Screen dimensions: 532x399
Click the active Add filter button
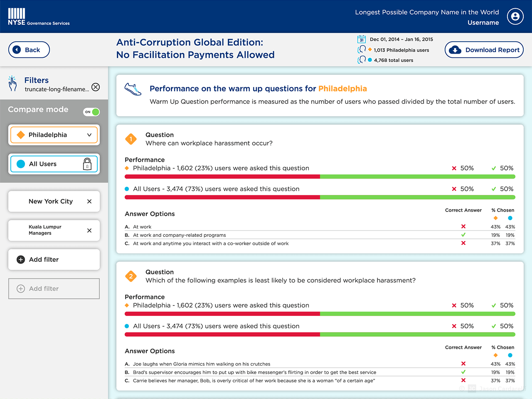tap(54, 260)
